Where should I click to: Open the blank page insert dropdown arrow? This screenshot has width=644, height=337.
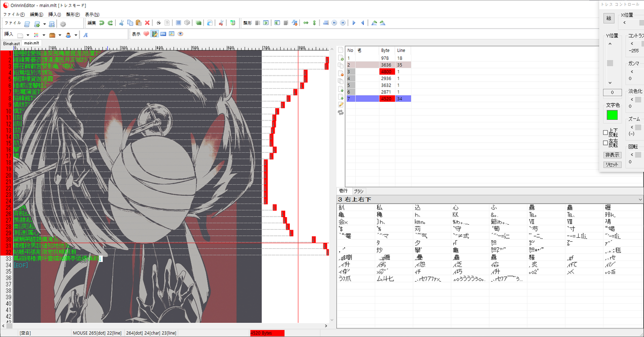point(28,35)
